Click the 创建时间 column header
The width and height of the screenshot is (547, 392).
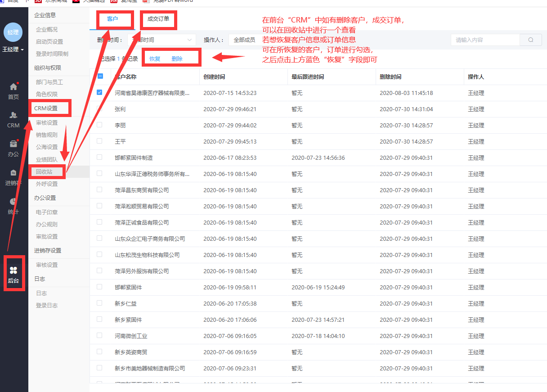214,77
